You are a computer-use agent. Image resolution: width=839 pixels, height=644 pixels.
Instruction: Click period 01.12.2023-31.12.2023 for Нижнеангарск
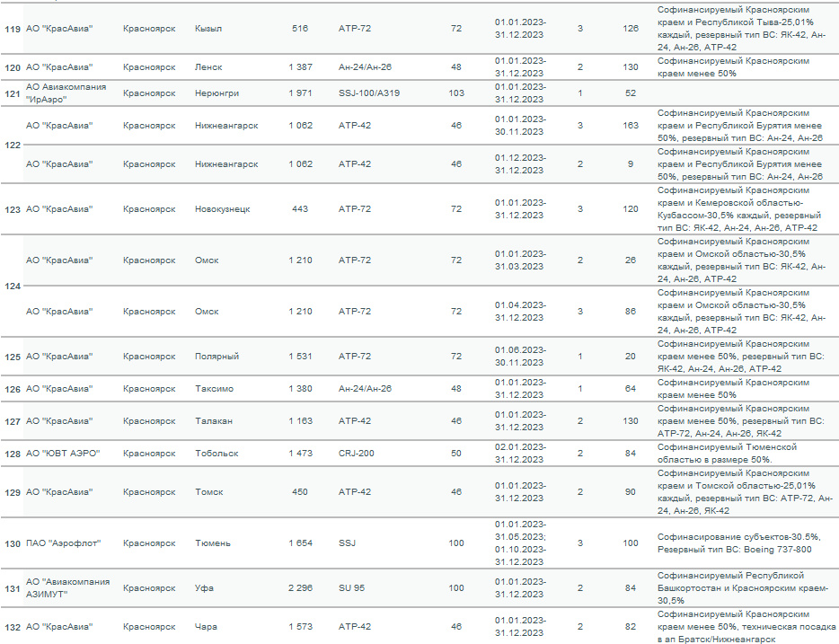[x=520, y=164]
